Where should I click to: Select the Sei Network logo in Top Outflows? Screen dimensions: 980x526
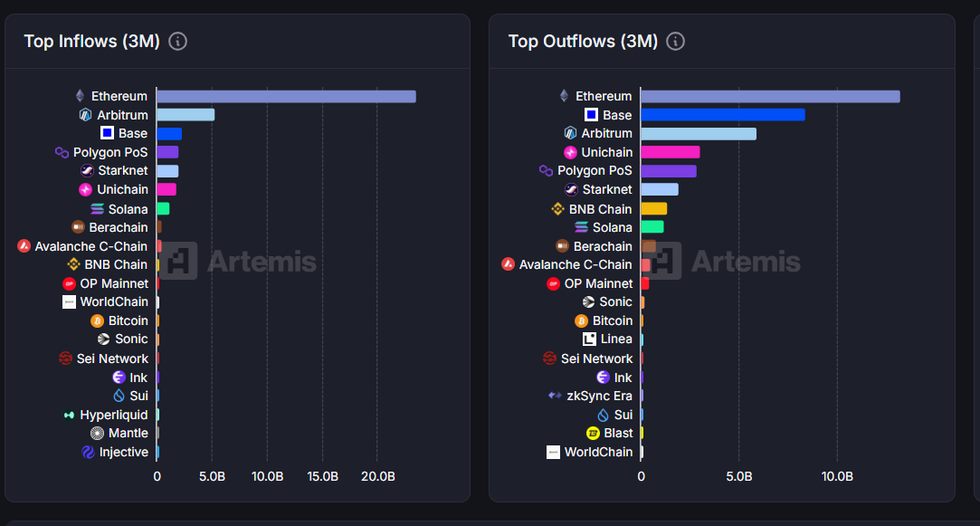[x=549, y=359]
